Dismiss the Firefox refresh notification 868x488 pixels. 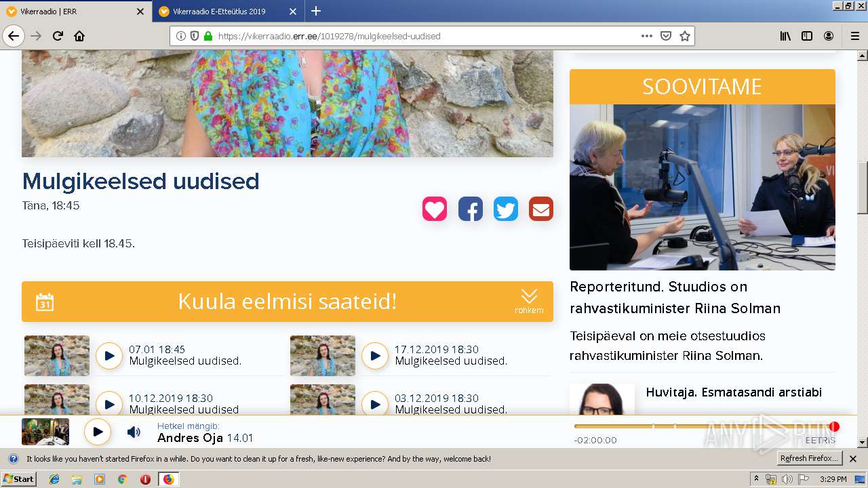(x=853, y=459)
